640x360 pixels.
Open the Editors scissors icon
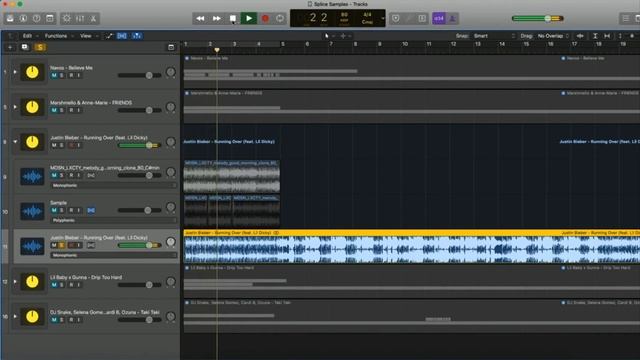click(x=93, y=18)
